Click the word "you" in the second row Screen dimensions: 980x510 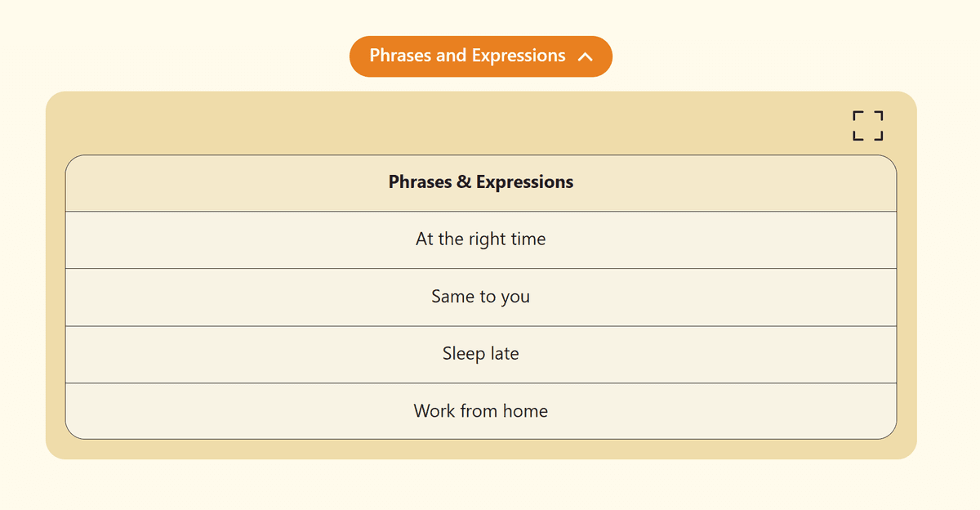click(515, 297)
